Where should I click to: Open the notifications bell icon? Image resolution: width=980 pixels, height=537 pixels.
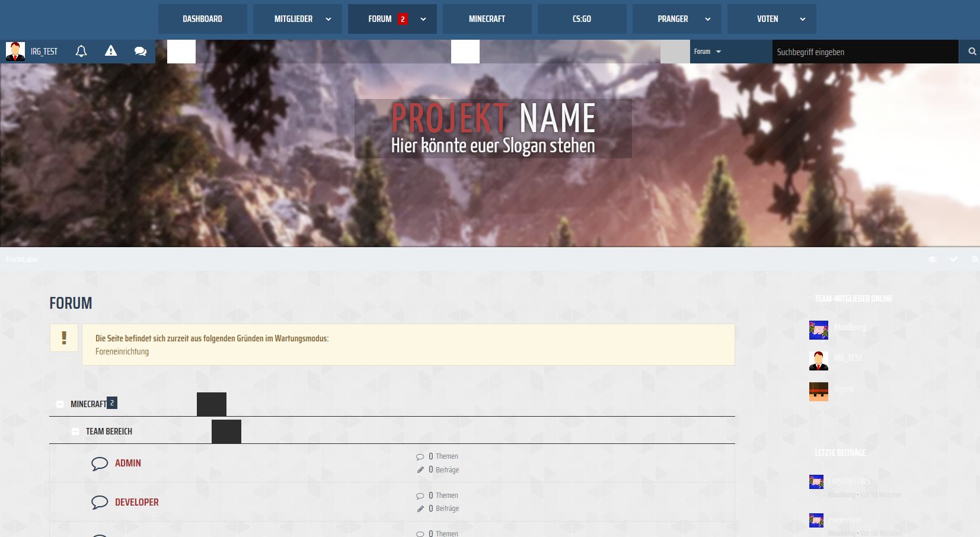81,52
